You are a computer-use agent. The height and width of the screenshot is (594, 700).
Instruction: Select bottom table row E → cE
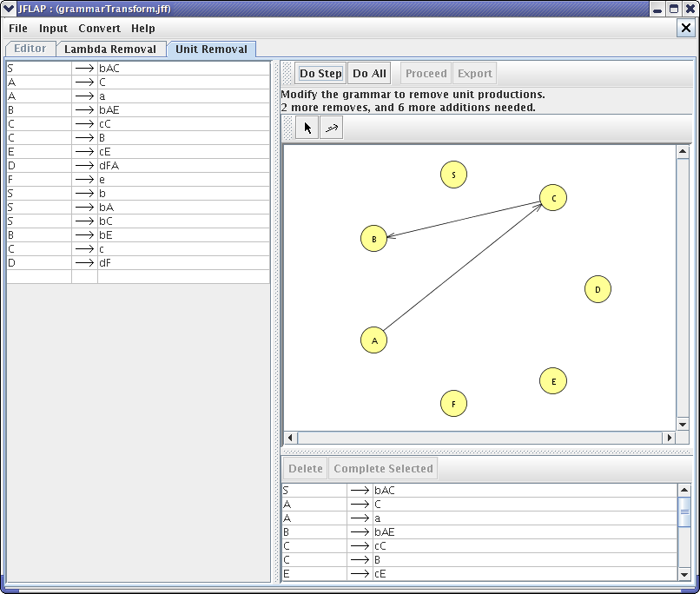point(480,574)
